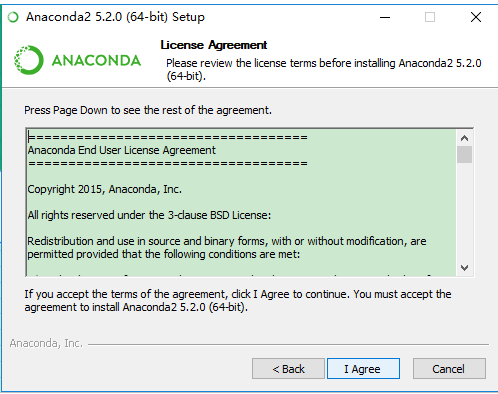
Task: Click the empty scrollbar track below the thumb
Action: point(464,211)
